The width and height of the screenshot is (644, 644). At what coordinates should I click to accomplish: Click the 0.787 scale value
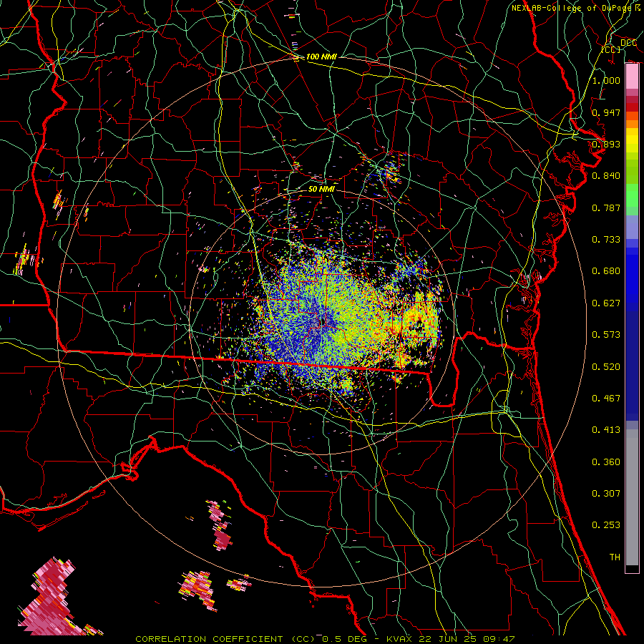point(606,208)
